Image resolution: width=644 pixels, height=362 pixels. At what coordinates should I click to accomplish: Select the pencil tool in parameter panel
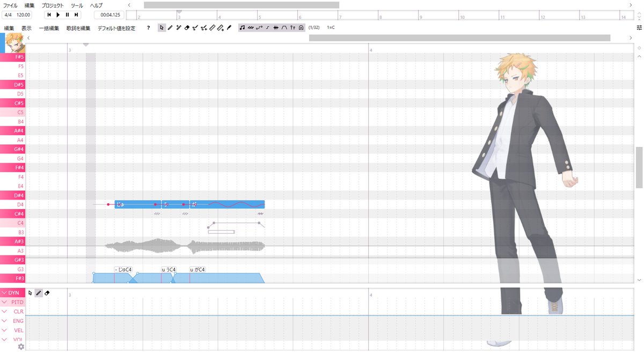(39, 293)
